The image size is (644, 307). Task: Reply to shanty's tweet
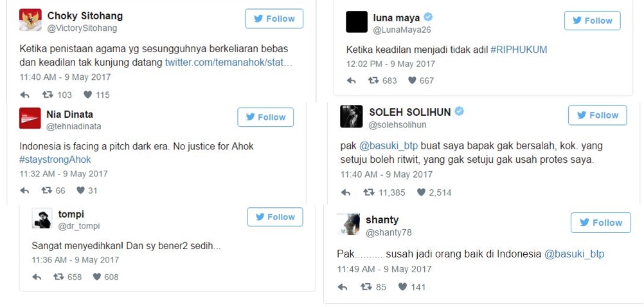coord(343,287)
